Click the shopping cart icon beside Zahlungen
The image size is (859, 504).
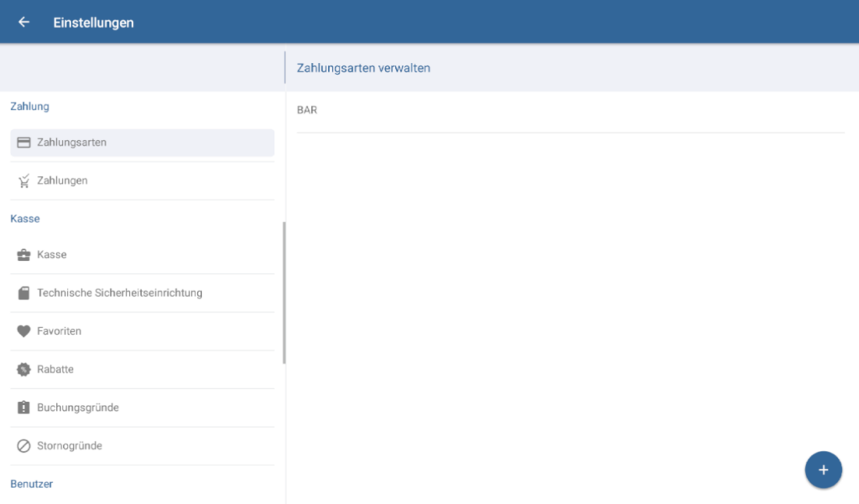pyautogui.click(x=23, y=180)
